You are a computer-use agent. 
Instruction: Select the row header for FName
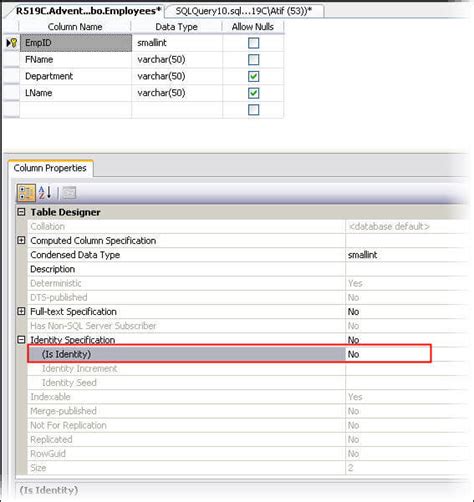[x=12, y=60]
